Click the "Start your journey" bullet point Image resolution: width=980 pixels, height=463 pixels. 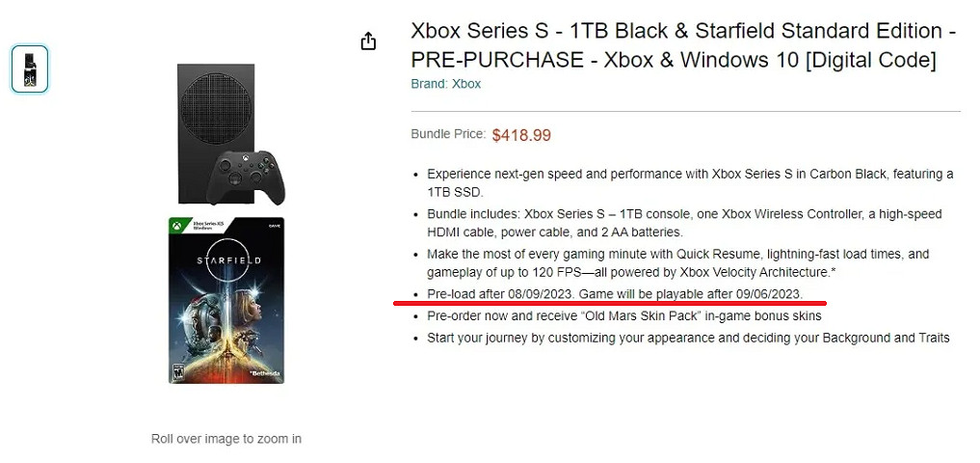(688, 338)
